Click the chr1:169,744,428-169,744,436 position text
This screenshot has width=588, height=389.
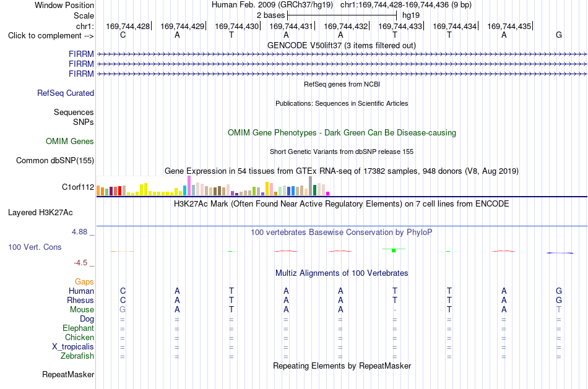click(406, 5)
